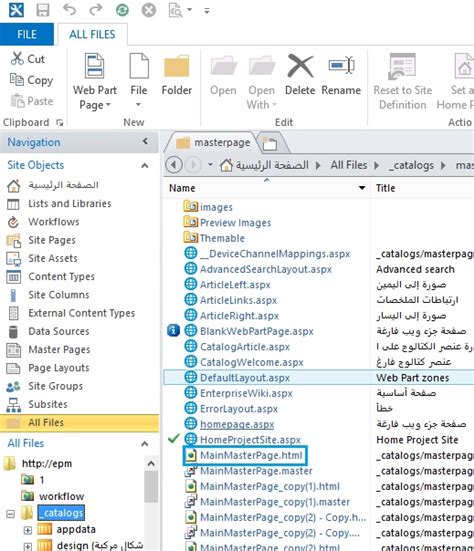
Task: Open the Preview in Browser icon
Action: click(x=176, y=10)
